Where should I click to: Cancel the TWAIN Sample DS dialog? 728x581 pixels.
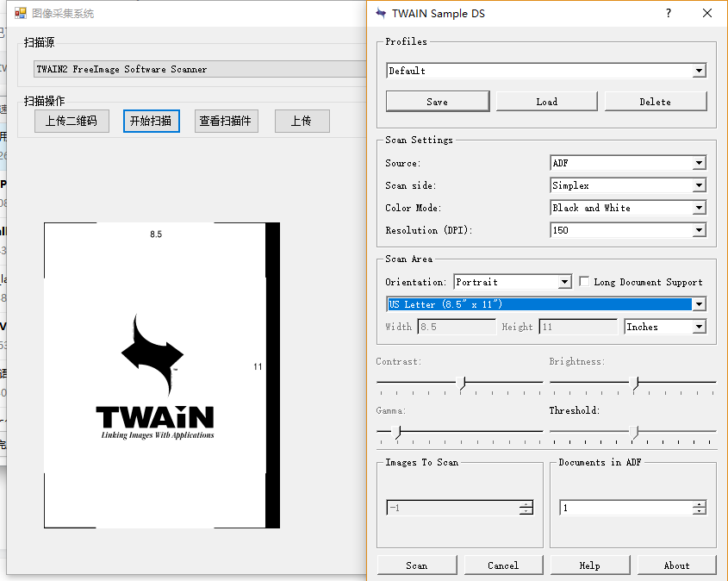click(x=503, y=565)
